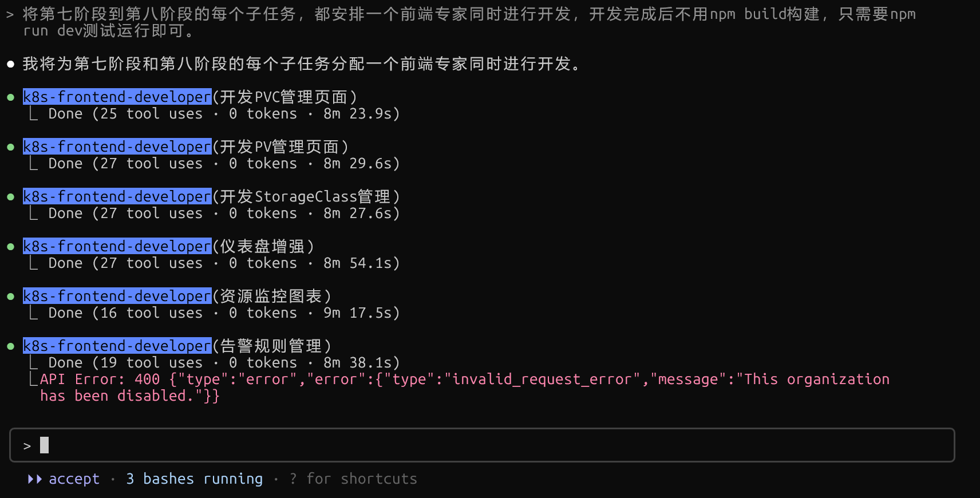Click green bullet beside 开发StorageClass管理 task
Image resolution: width=980 pixels, height=498 pixels.
coord(10,197)
